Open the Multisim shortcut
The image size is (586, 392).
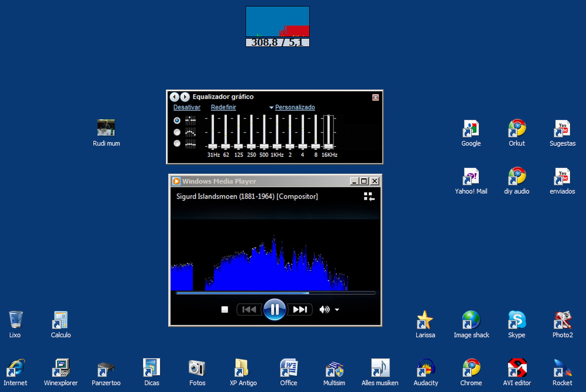(x=334, y=369)
